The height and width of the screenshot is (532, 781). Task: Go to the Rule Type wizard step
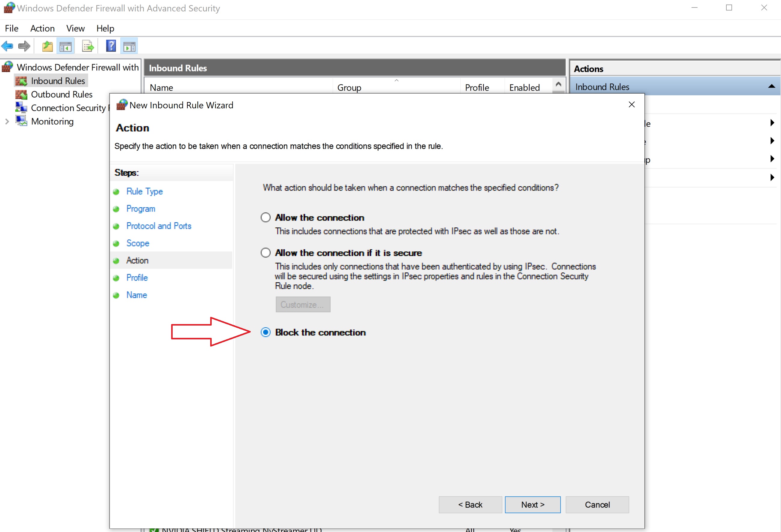point(144,191)
